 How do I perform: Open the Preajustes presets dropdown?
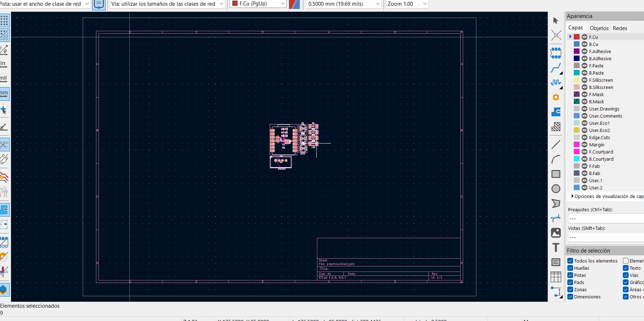[x=606, y=218]
